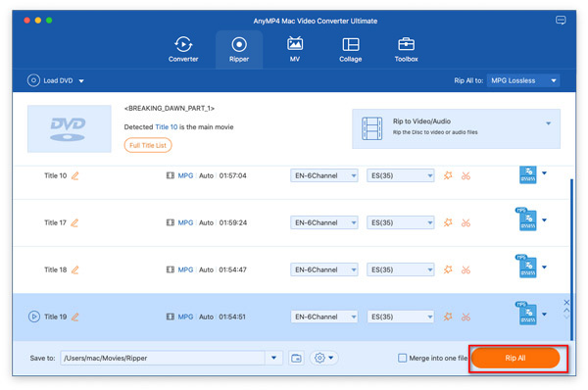Click the Title 10 main movie link
Image resolution: width=588 pixels, height=390 pixels.
click(x=167, y=127)
